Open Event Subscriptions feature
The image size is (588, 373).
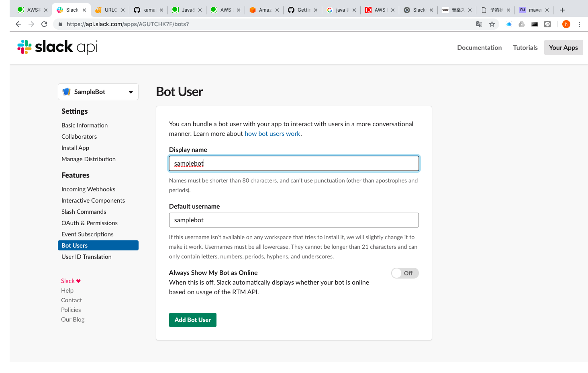pos(88,234)
